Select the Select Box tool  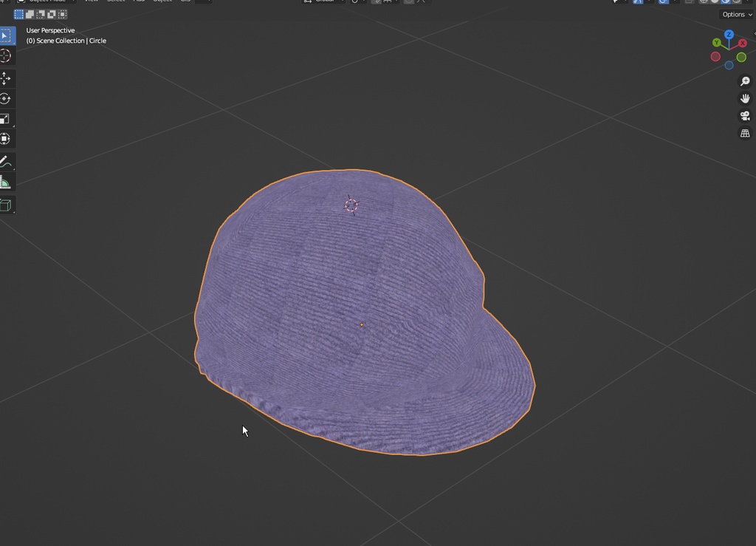click(6, 35)
